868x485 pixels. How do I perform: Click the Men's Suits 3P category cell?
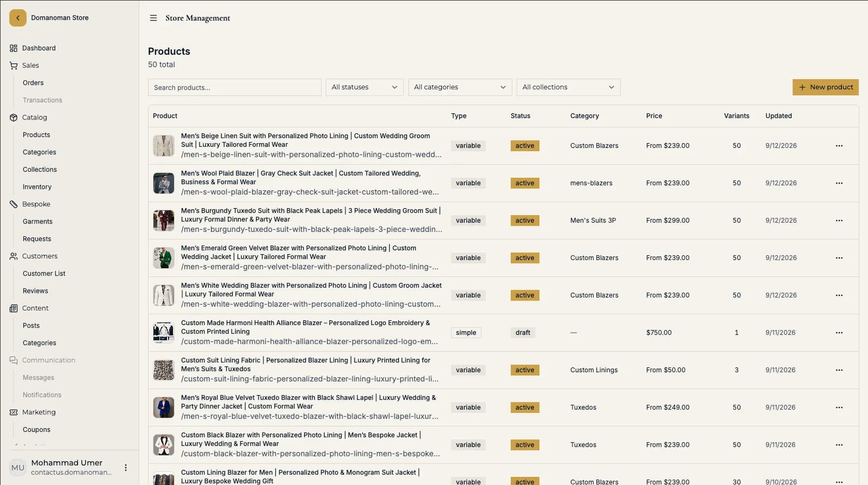pos(593,221)
